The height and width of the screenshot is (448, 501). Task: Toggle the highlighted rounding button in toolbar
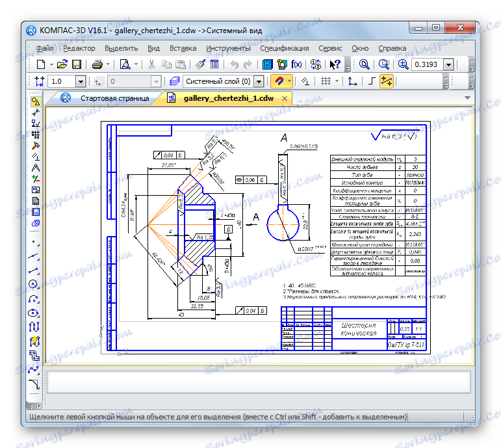[x=387, y=81]
